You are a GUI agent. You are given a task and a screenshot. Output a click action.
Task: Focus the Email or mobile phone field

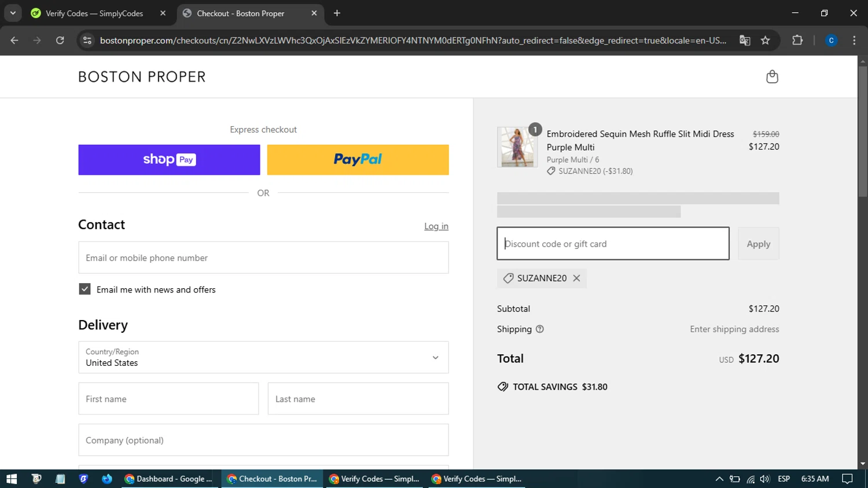click(263, 258)
